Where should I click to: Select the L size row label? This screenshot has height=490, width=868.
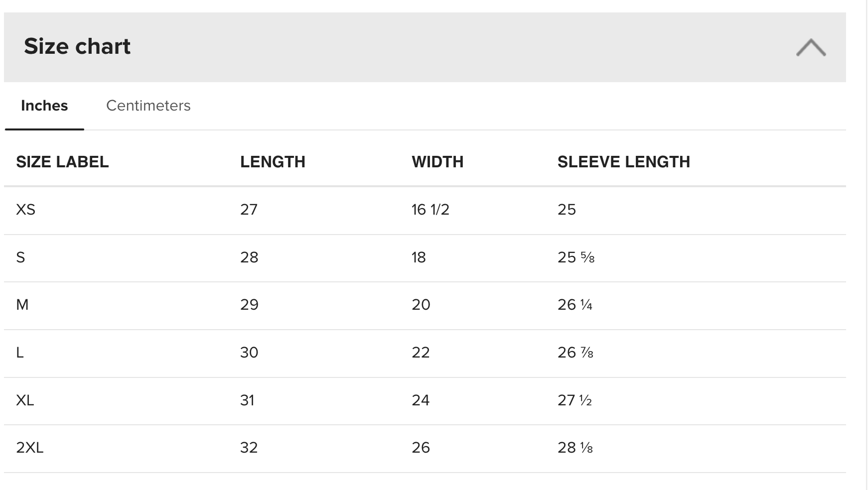[x=20, y=353]
